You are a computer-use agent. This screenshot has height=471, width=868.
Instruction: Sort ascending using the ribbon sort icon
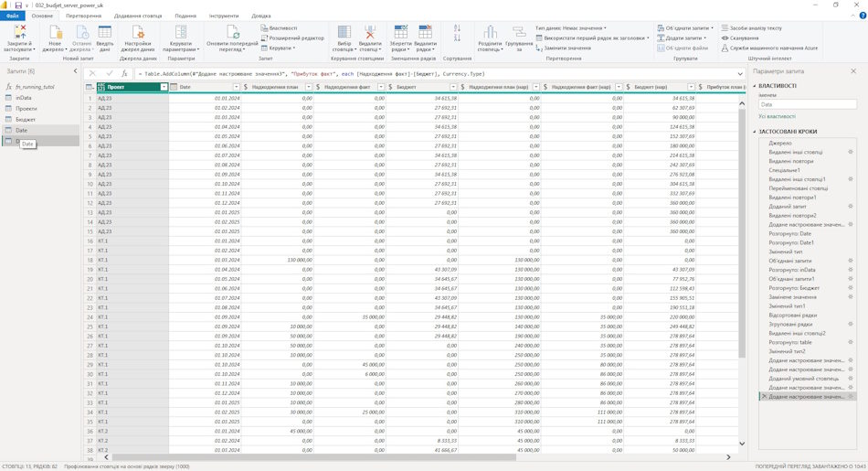pos(457,27)
